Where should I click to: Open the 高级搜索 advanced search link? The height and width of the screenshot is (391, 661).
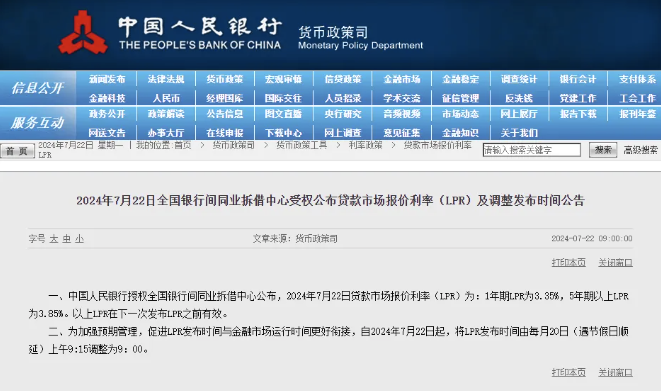click(640, 150)
